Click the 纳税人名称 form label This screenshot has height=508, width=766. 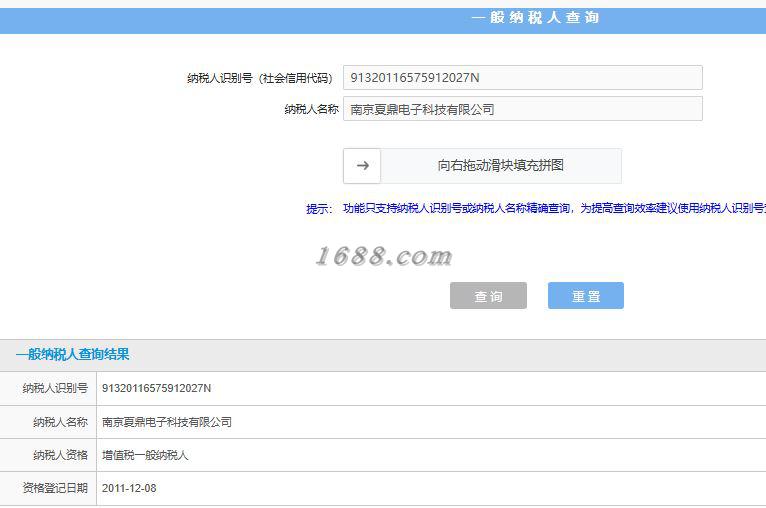click(311, 109)
